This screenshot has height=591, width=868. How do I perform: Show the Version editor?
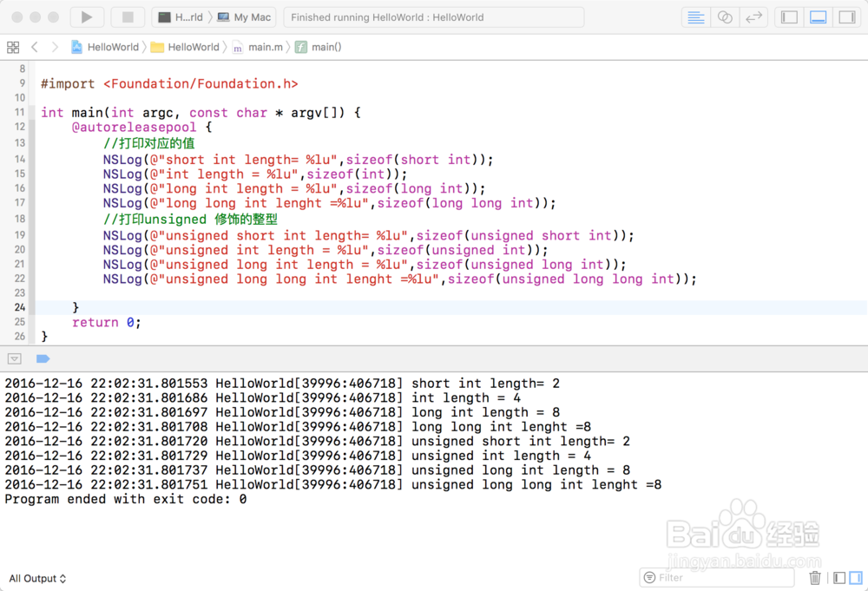753,17
